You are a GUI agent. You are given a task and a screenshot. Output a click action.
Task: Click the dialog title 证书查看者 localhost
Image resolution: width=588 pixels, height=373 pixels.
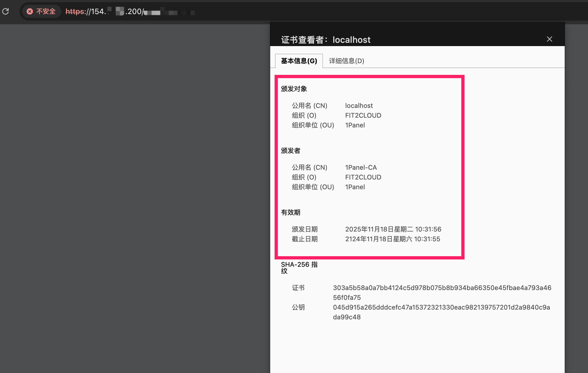pos(325,40)
